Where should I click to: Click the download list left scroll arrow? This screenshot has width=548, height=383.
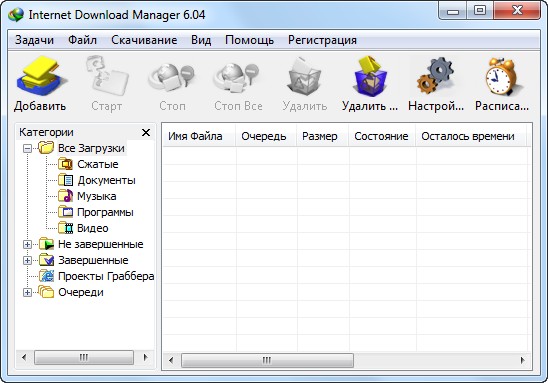[x=171, y=360]
